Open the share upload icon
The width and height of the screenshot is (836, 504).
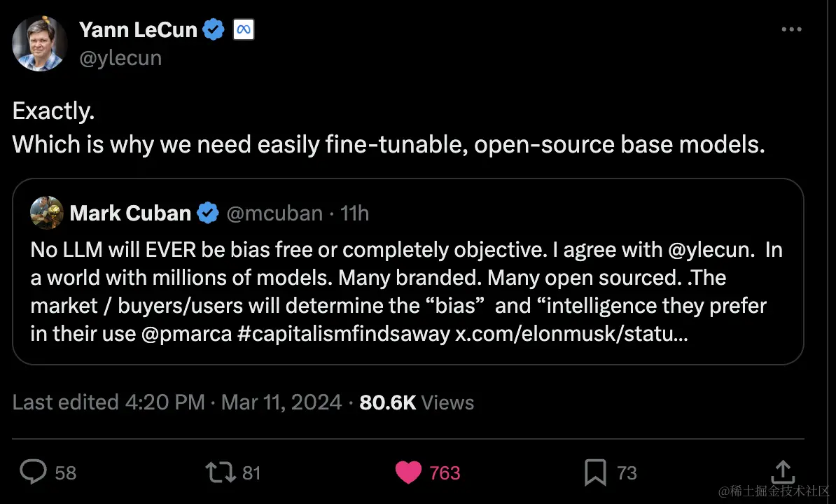coord(783,472)
